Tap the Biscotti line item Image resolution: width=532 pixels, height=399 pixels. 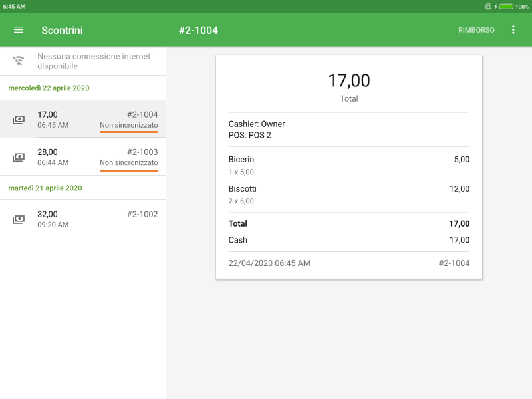tap(348, 194)
